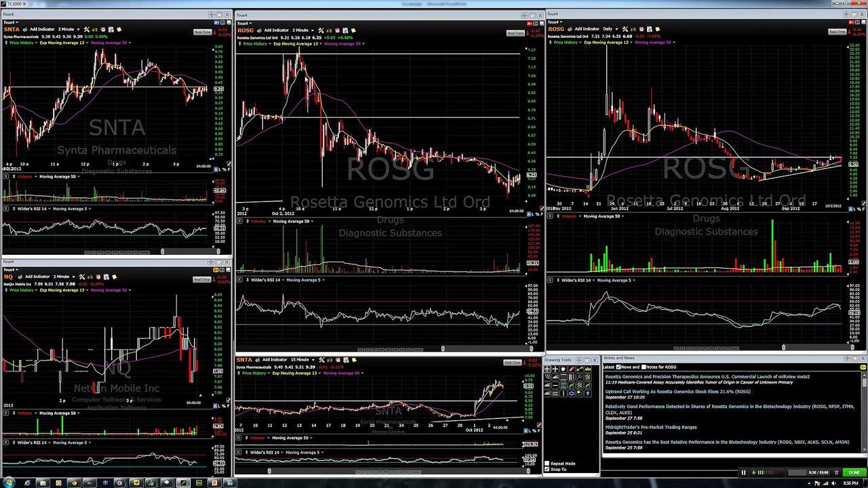Click the megaphone icon beside SNTA 15 Minute symbol
This screenshot has height=488, width=868.
click(258, 360)
